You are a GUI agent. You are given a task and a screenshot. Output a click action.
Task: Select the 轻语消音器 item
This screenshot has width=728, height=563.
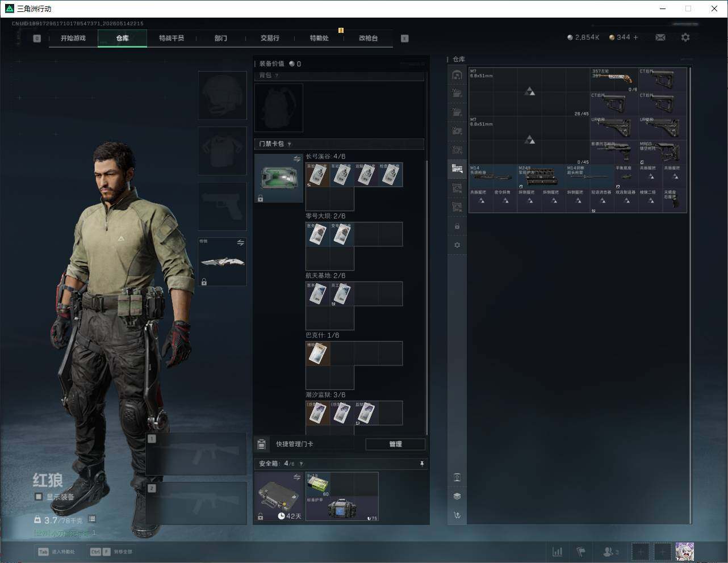click(x=602, y=200)
